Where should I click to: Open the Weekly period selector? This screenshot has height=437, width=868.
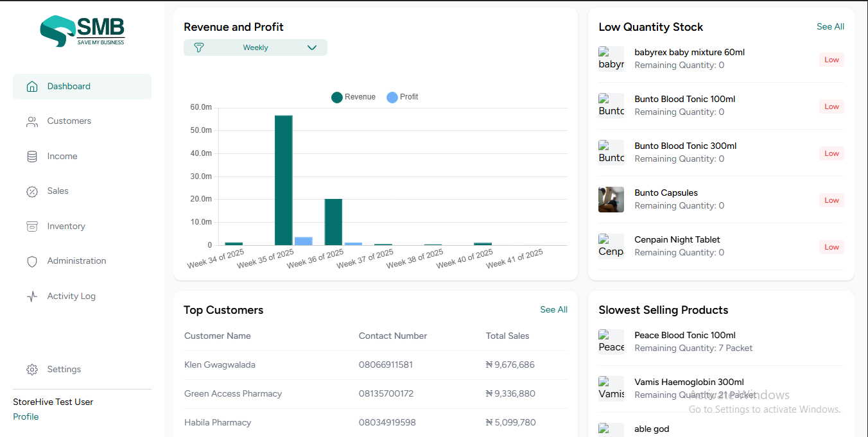click(256, 47)
